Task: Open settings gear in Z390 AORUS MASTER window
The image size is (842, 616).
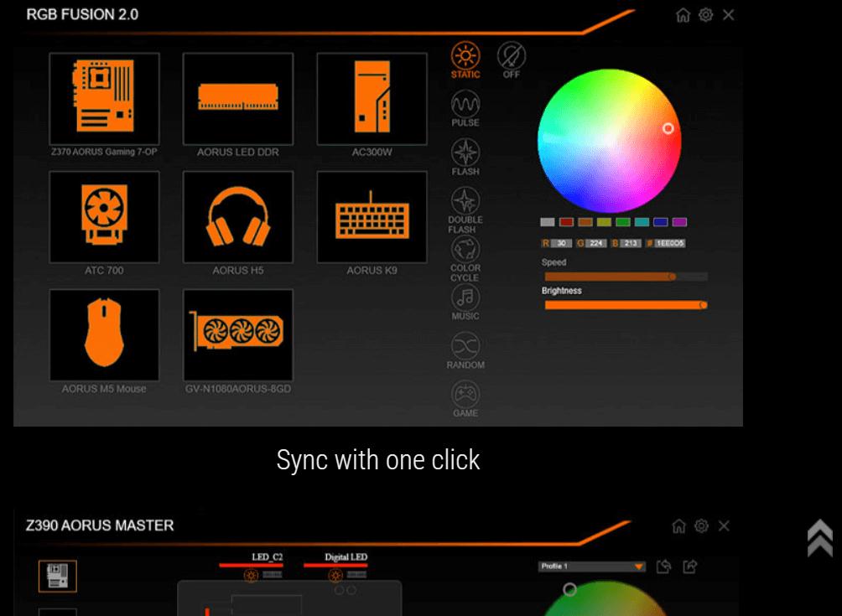Action: [x=701, y=525]
